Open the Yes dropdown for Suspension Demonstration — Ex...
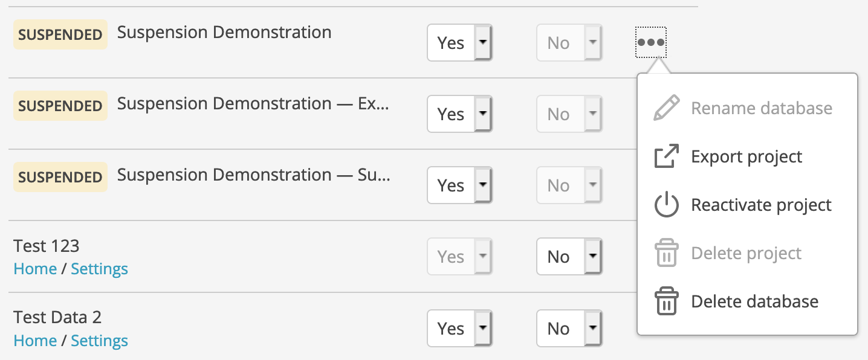868x360 pixels. [x=459, y=114]
